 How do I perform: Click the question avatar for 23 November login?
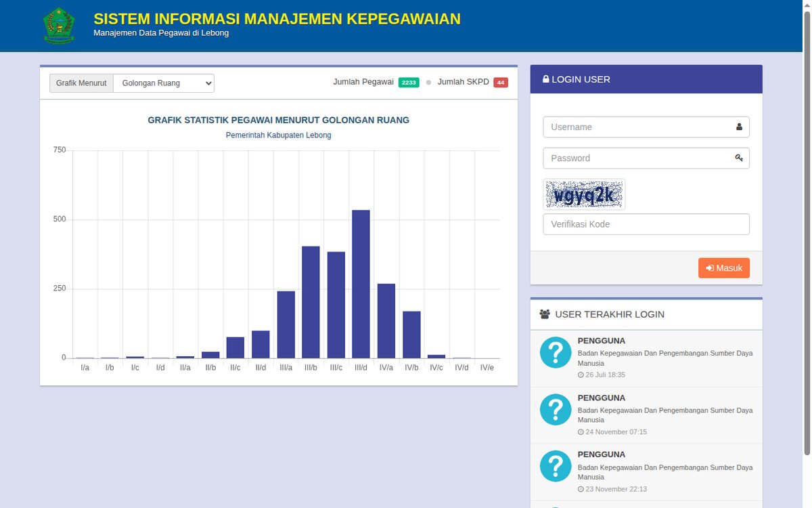pyautogui.click(x=556, y=466)
